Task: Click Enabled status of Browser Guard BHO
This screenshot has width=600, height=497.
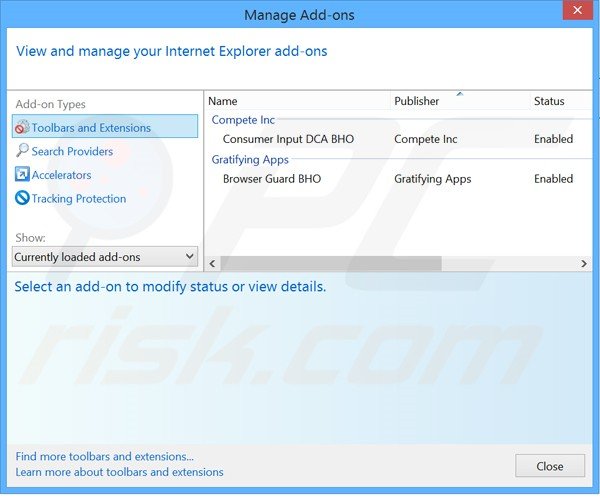Action: (x=553, y=179)
